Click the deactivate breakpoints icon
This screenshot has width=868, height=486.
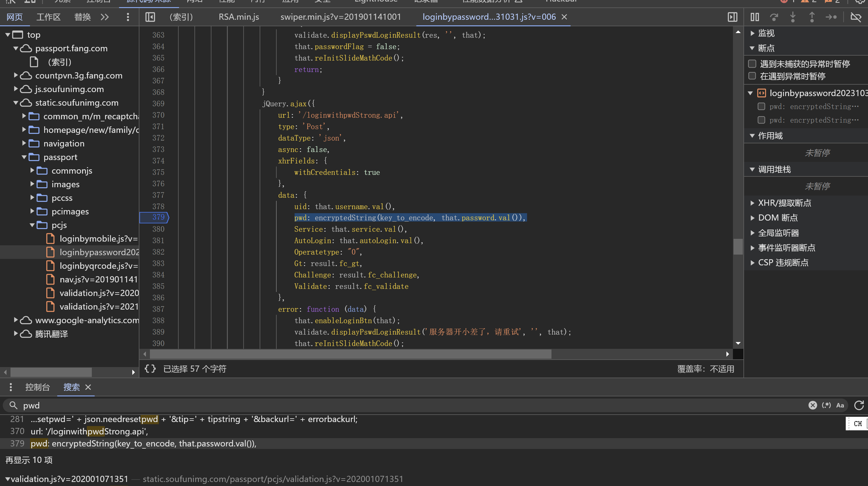pos(856,17)
